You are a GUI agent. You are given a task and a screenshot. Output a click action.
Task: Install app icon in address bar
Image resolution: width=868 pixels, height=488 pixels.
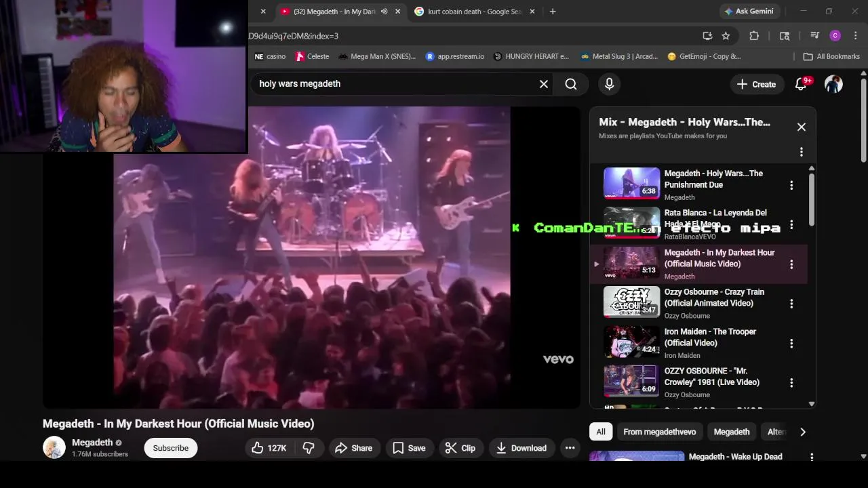(x=707, y=36)
